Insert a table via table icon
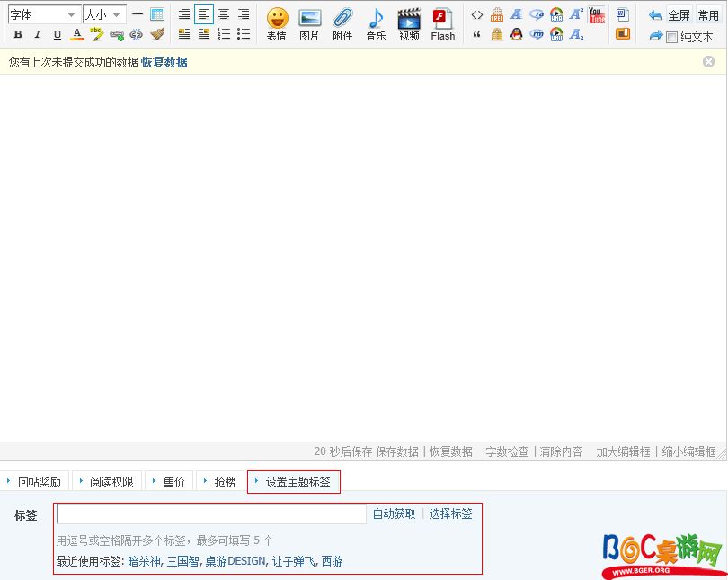 (x=157, y=14)
